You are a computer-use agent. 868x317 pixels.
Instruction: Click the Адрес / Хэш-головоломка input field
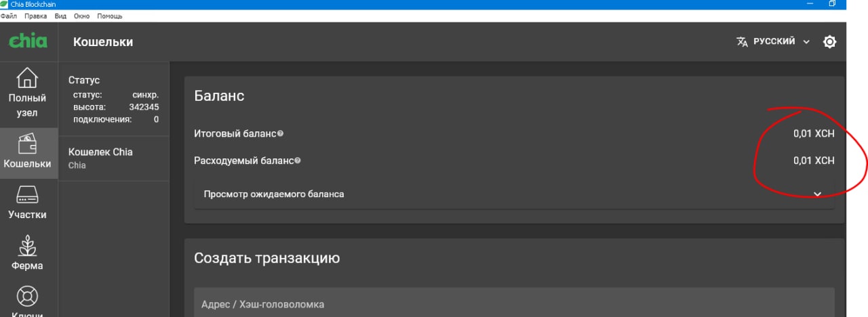(x=514, y=304)
